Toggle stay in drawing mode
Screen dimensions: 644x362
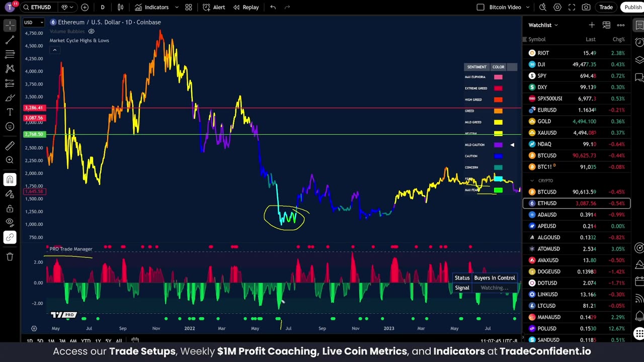tap(10, 194)
